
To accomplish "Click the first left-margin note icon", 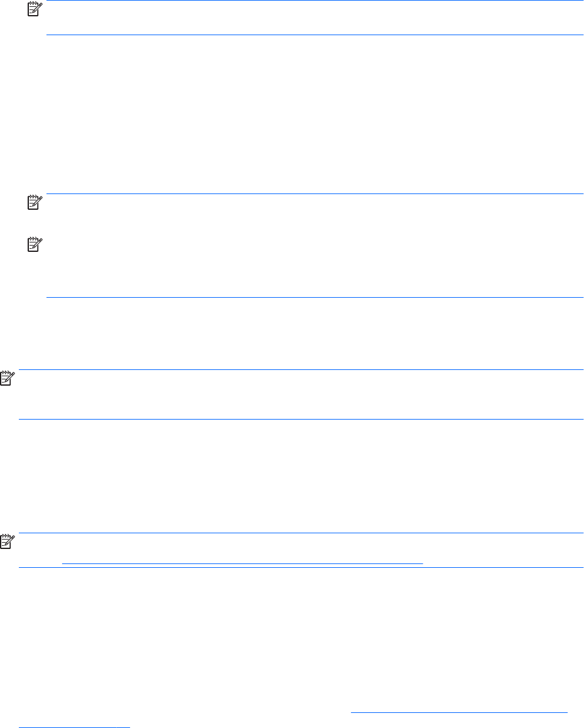I will (7, 379).
